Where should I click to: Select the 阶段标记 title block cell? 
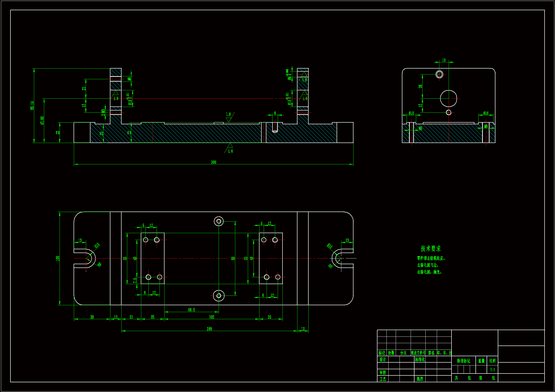pos(463,361)
